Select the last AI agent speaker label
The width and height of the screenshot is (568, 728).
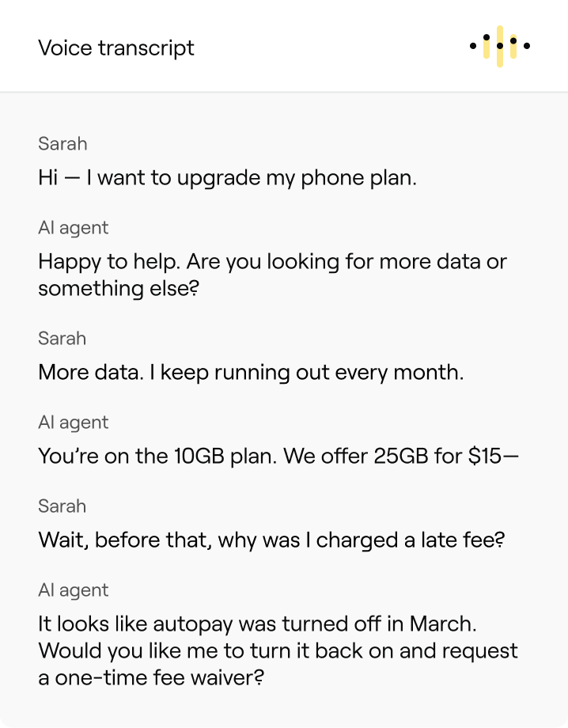74,590
